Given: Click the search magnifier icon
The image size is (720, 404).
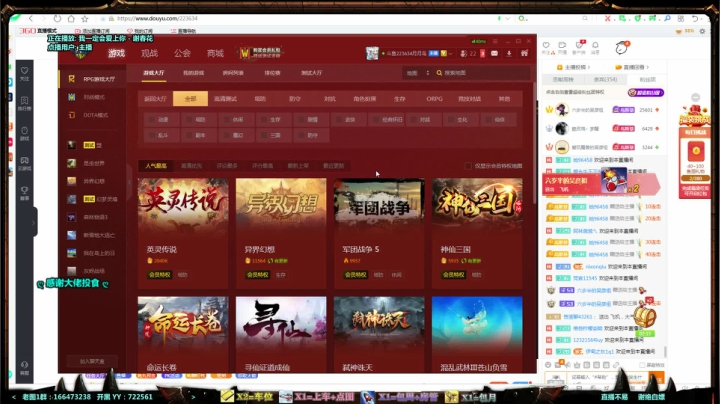Looking at the screenshot, I should [439, 73].
